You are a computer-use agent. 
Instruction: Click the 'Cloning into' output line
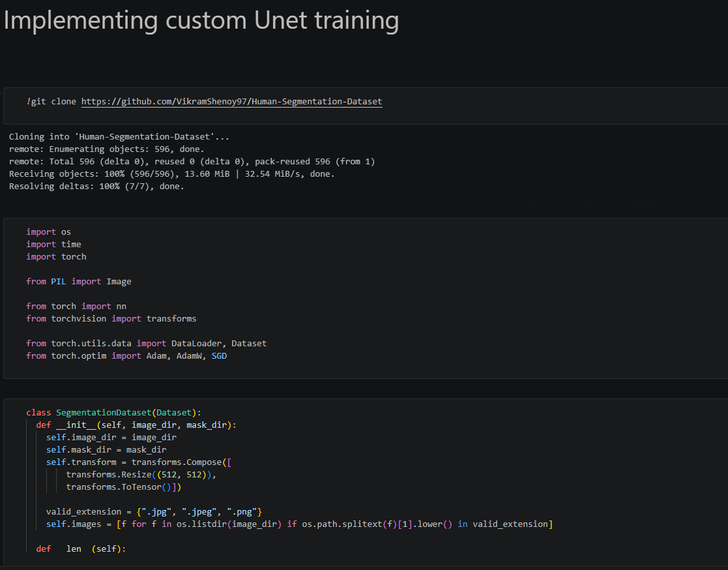click(119, 136)
